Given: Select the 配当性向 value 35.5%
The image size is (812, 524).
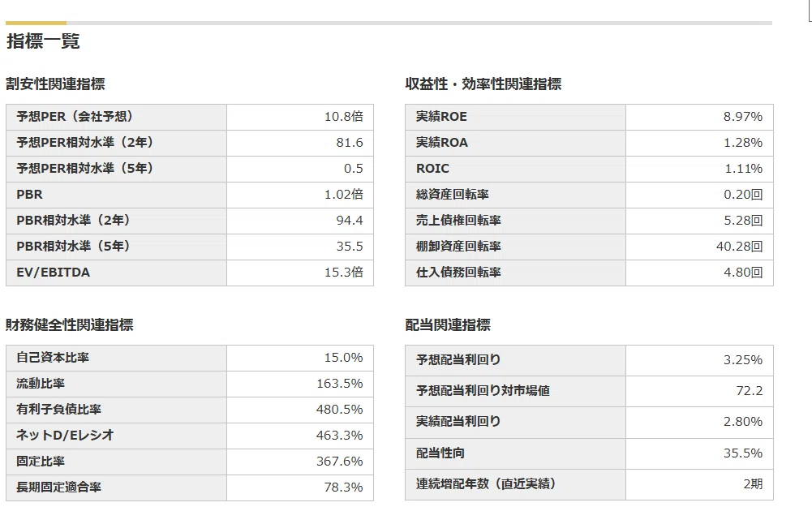Looking at the screenshot, I should (x=742, y=453).
